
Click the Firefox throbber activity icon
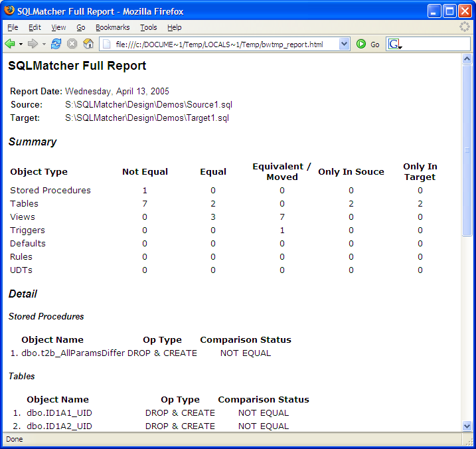click(465, 27)
